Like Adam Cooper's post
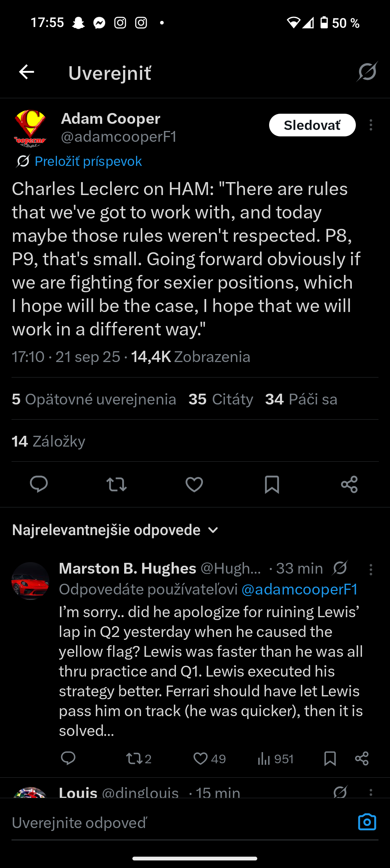This screenshot has width=390, height=868. coord(194,484)
